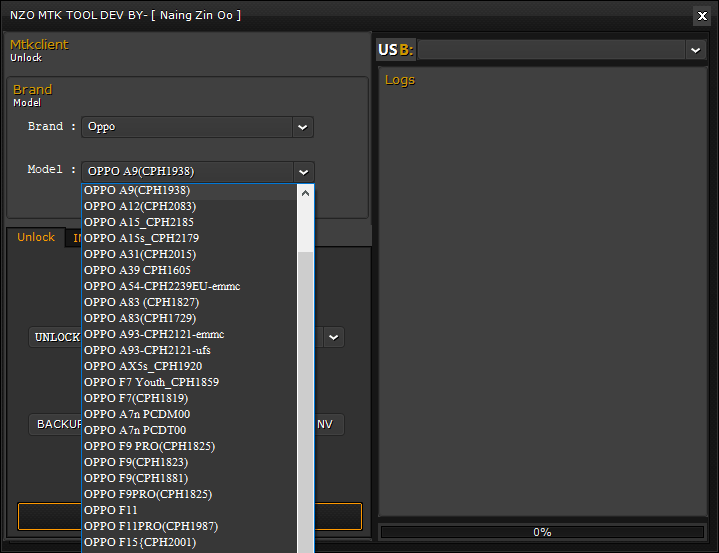The image size is (719, 553).
Task: Pick OPPO A54-CPH2239EU-emmc entry
Action: pos(162,286)
